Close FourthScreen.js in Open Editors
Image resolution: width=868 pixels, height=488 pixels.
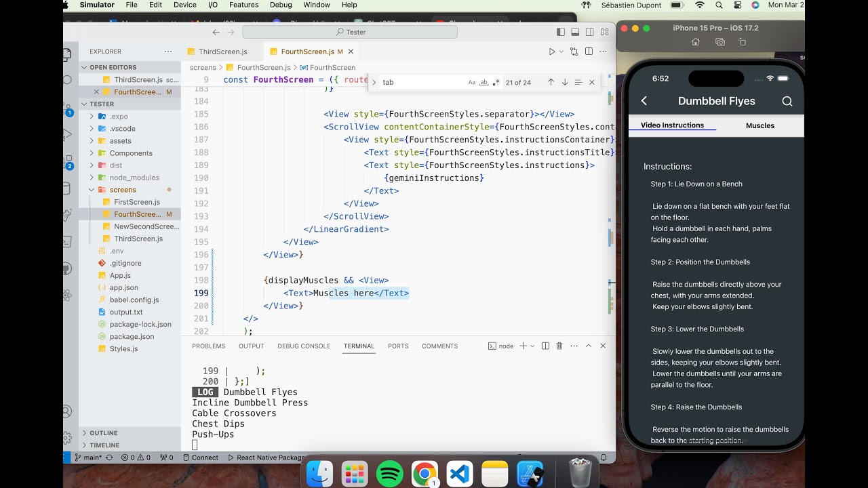pos(96,91)
